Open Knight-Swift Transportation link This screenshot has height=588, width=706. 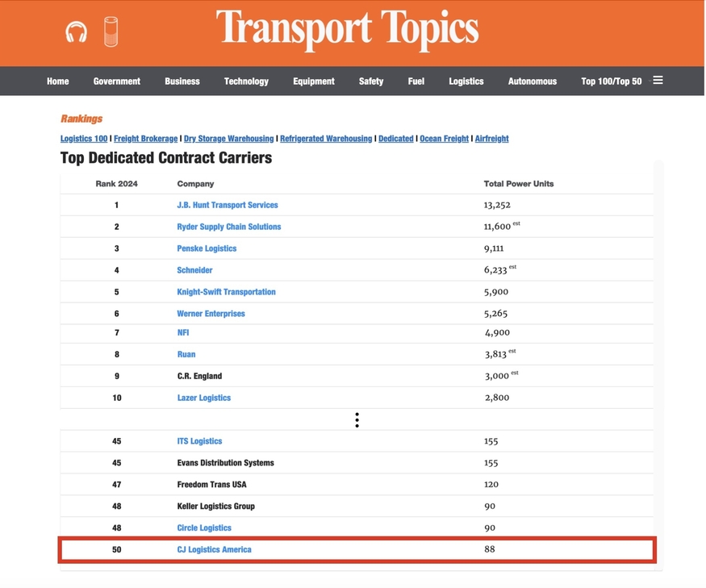click(226, 292)
